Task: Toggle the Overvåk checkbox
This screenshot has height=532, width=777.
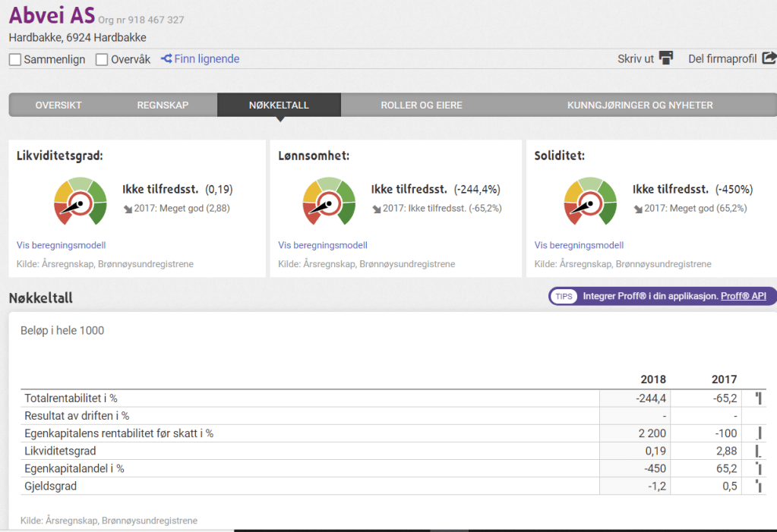Action: click(102, 59)
